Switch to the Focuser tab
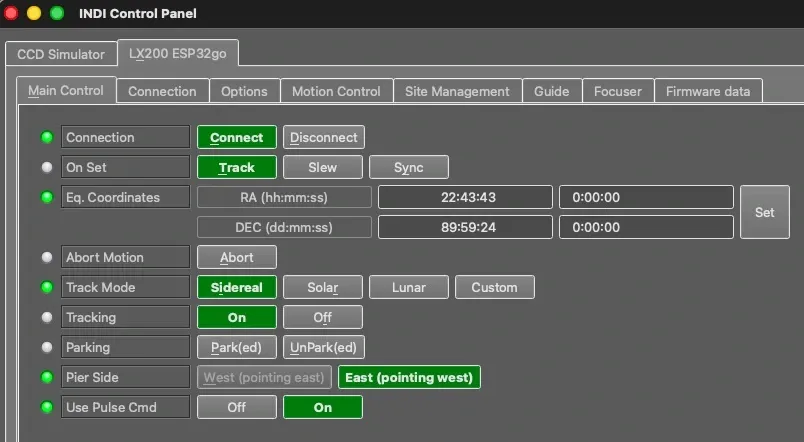 point(618,91)
